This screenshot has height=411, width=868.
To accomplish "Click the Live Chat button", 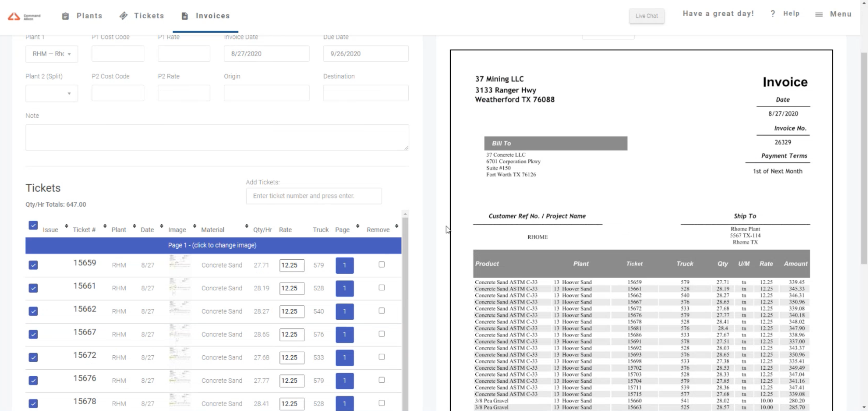I will coord(646,16).
